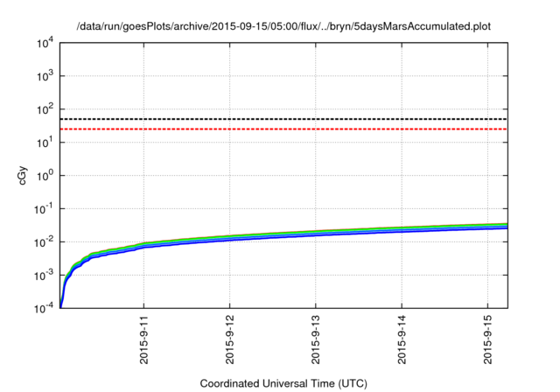Click the 2015-9-12 date tick label
The image size is (560, 392).
tap(229, 339)
